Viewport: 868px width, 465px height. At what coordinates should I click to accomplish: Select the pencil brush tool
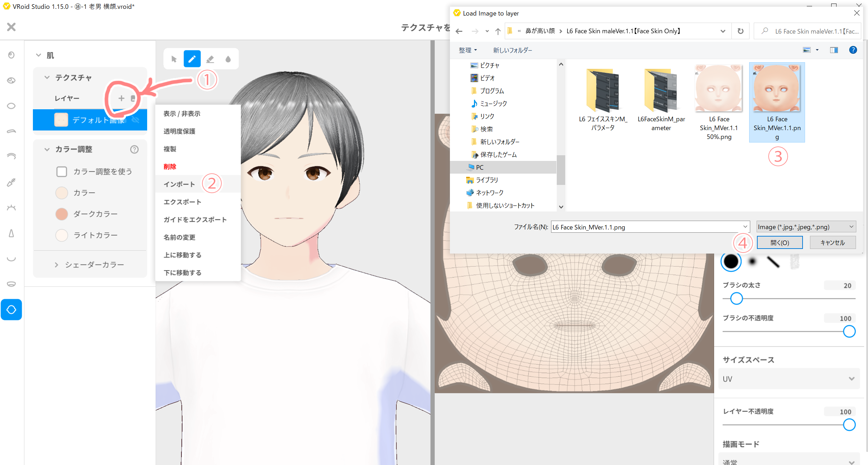[x=192, y=59]
